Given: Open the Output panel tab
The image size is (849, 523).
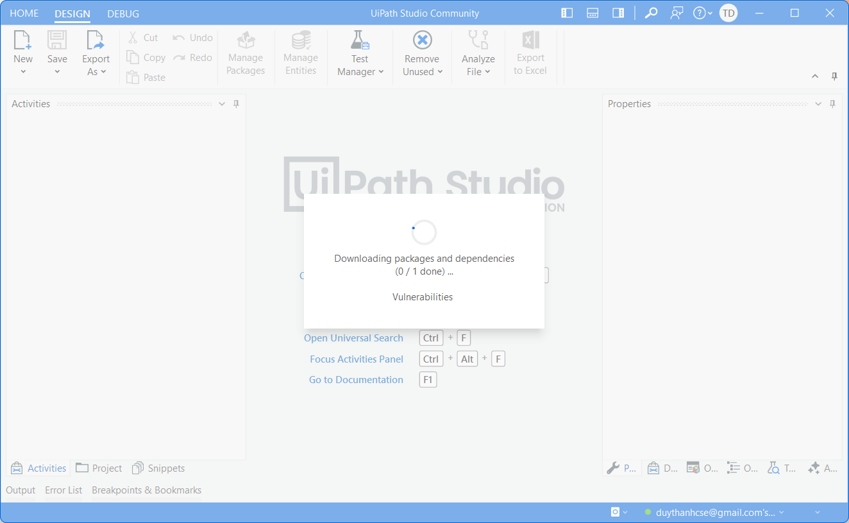Looking at the screenshot, I should coord(21,490).
